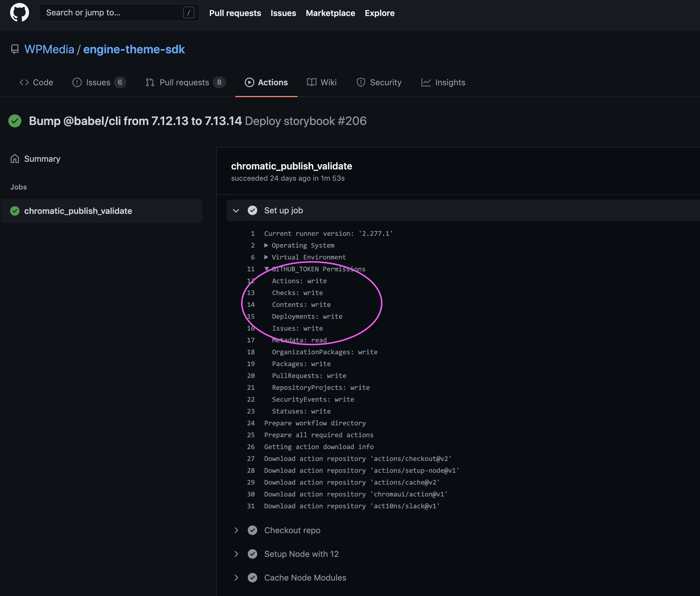Click the success check on the Set up job step
This screenshot has height=596, width=700.
click(252, 210)
